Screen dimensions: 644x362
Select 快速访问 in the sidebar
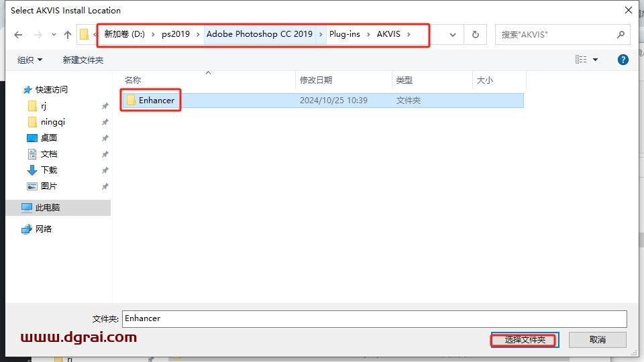coord(52,89)
